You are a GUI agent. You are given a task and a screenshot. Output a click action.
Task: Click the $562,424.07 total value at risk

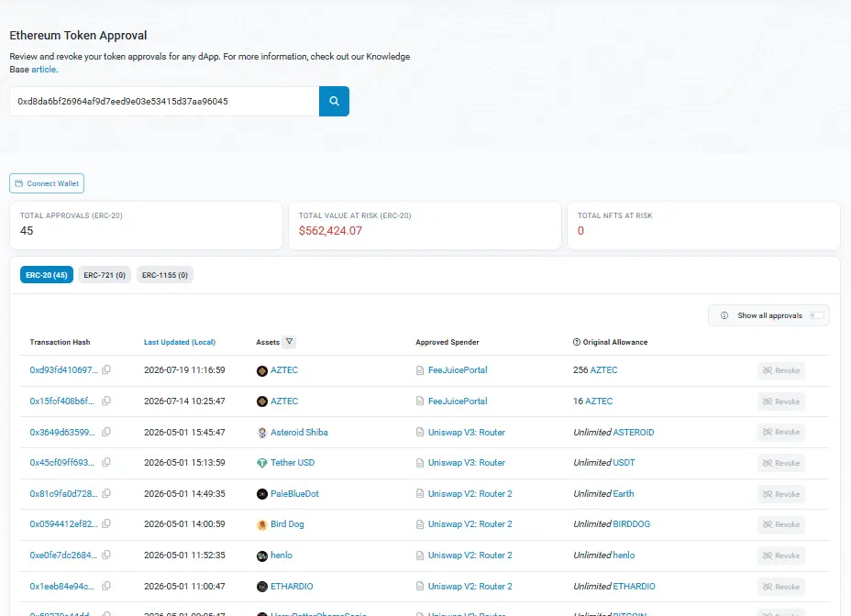(330, 231)
